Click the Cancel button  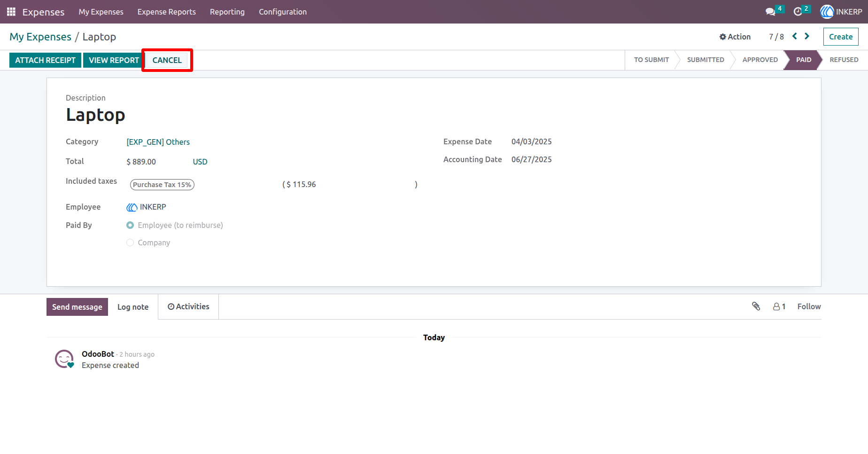click(x=167, y=60)
